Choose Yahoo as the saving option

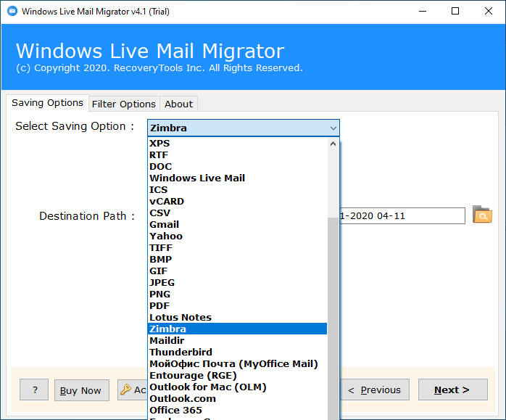point(237,236)
